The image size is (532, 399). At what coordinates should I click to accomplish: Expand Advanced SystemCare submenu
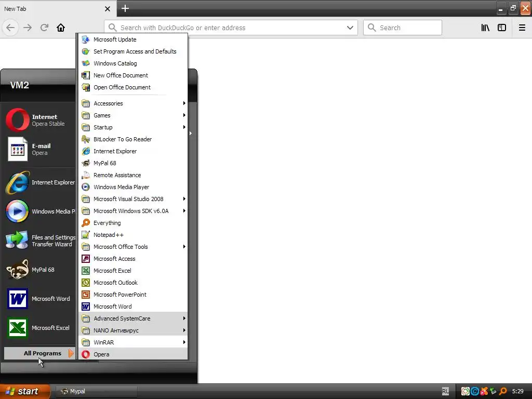click(133, 318)
